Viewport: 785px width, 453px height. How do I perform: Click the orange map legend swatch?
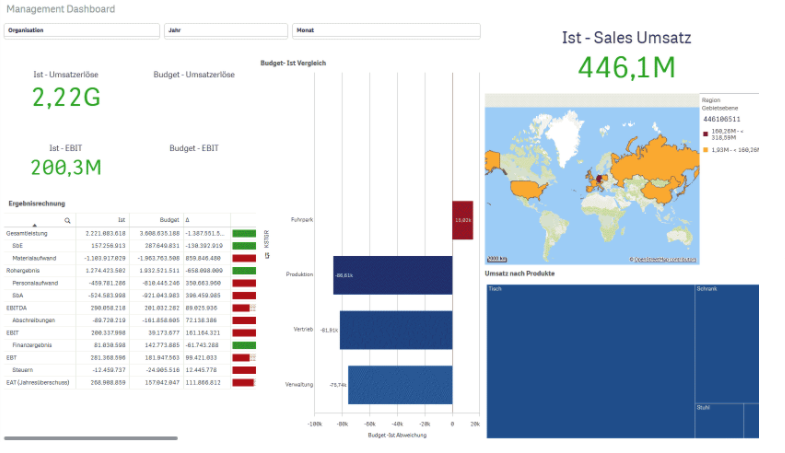point(705,149)
